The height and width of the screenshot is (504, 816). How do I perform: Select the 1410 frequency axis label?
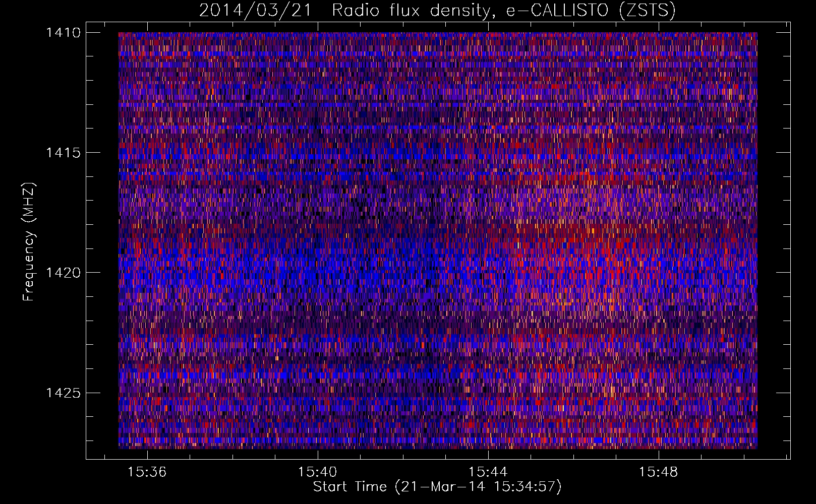point(63,33)
